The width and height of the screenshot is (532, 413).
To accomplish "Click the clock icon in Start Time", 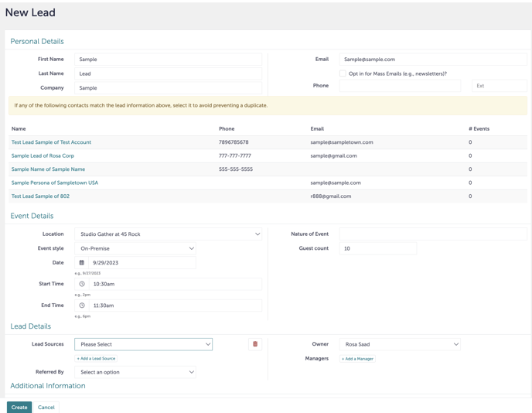I will 82,284.
